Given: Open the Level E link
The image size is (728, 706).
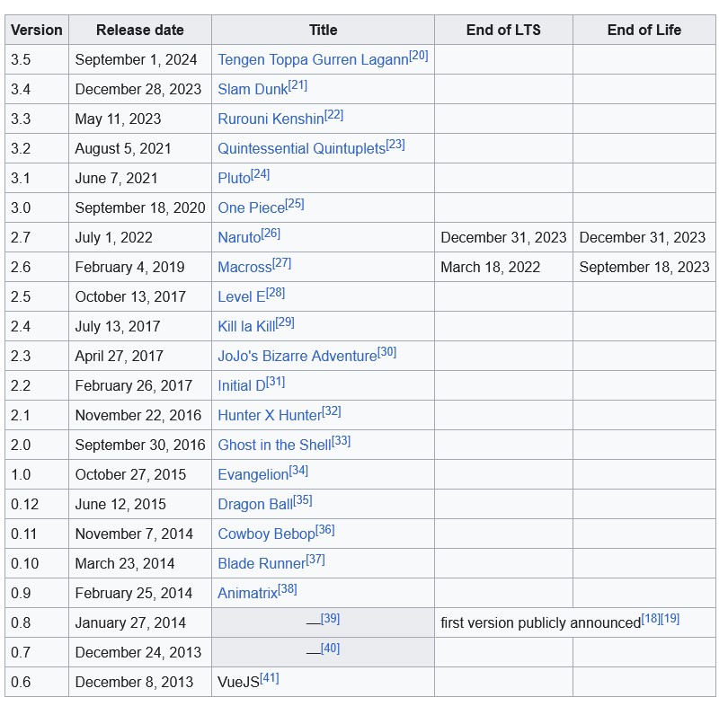Looking at the screenshot, I should point(242,297).
